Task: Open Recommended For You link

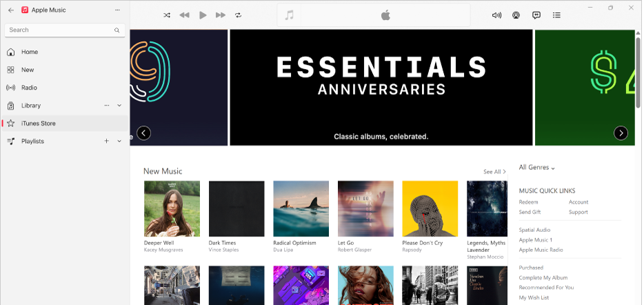Action: pyautogui.click(x=546, y=288)
